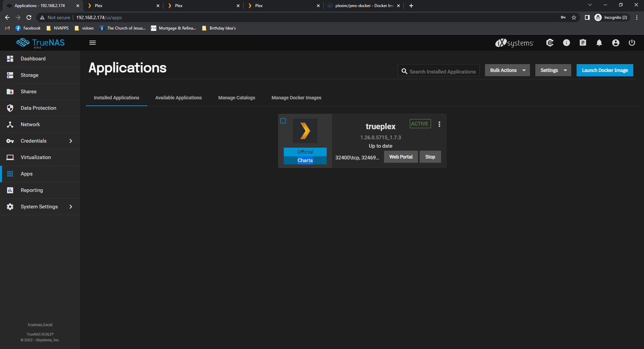Expand Credentials submenu chevron
This screenshot has width=644, height=349.
[x=71, y=141]
